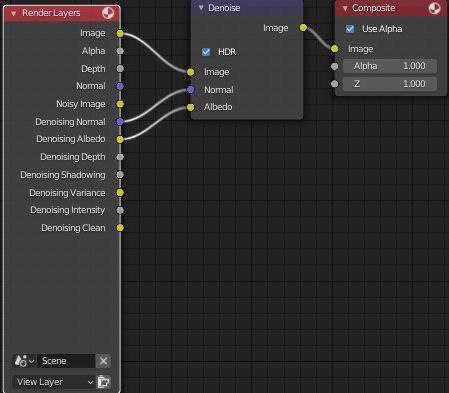Click the Denoising Depth label

coord(73,157)
